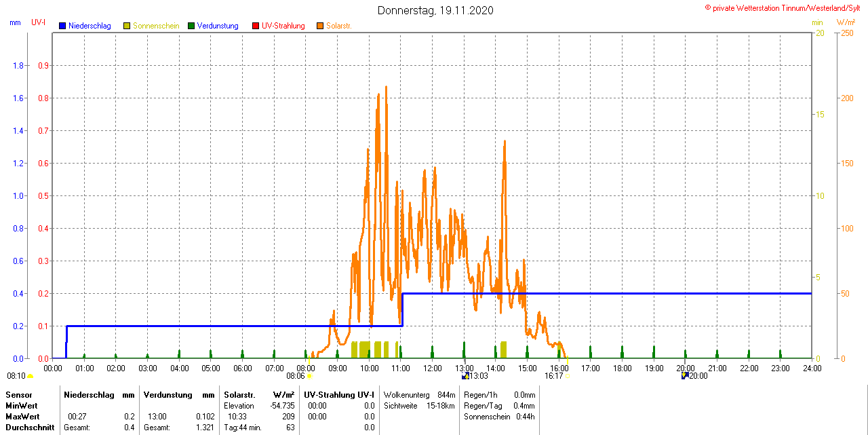Click the 1.321 Verdunstung Gesamt value
Image resolution: width=868 pixels, height=435 pixels.
click(205, 428)
